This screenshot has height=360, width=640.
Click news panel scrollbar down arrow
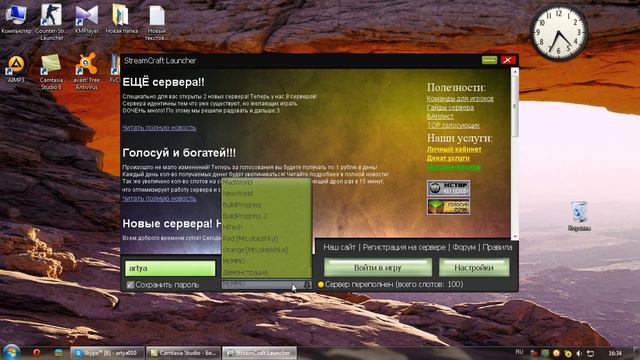pyautogui.click(x=515, y=236)
